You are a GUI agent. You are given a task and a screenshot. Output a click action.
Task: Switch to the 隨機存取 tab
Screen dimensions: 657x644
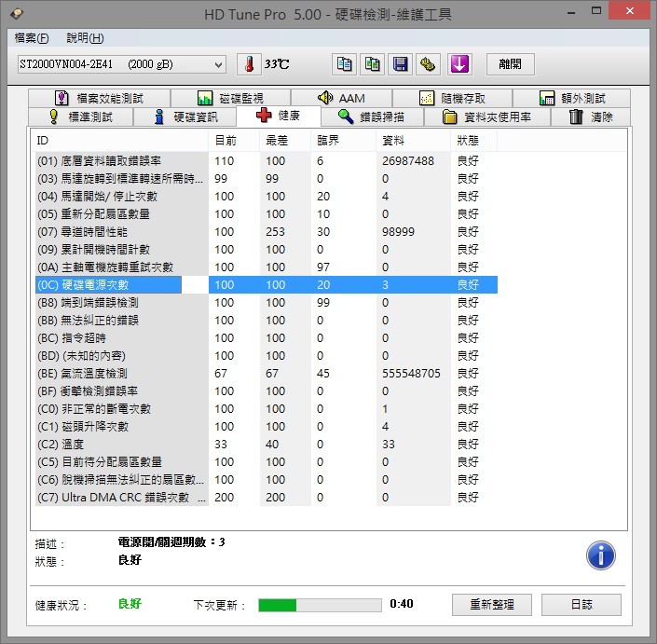[x=452, y=99]
